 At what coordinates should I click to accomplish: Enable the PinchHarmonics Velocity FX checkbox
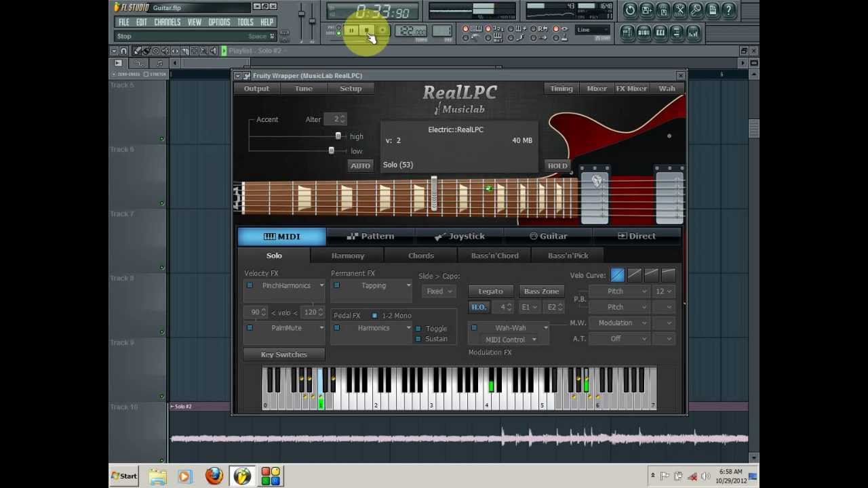[250, 285]
